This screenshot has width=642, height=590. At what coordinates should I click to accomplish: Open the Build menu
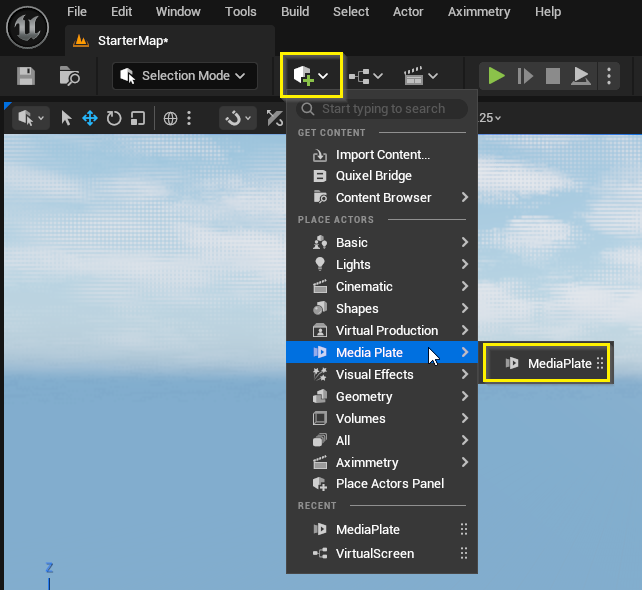(295, 12)
